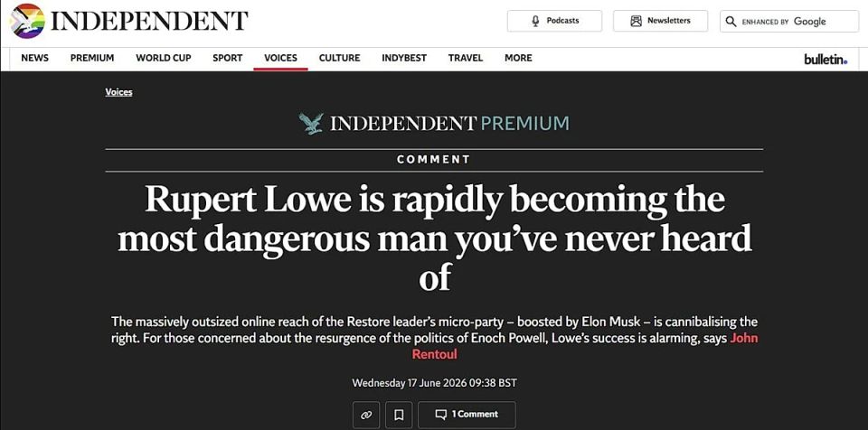Open the bulletin link
The width and height of the screenshot is (868, 430).
click(826, 60)
